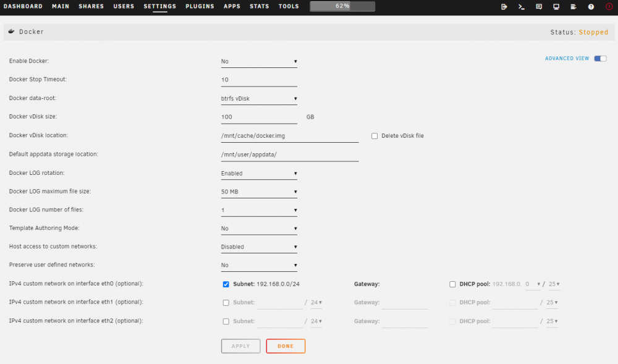Click the help question mark icon

tap(591, 7)
